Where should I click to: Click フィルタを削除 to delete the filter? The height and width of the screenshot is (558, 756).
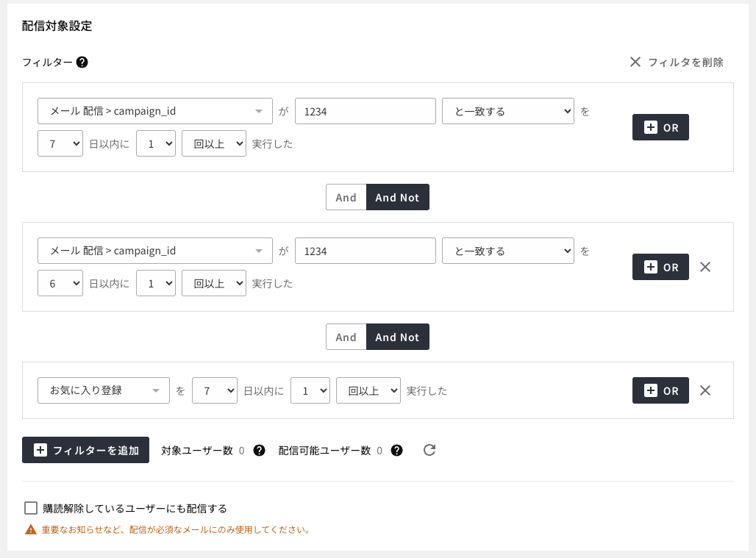tap(677, 62)
